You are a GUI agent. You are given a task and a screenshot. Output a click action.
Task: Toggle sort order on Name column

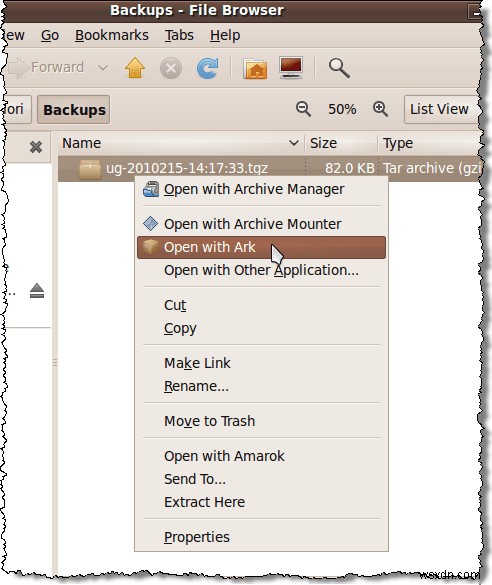point(182,143)
